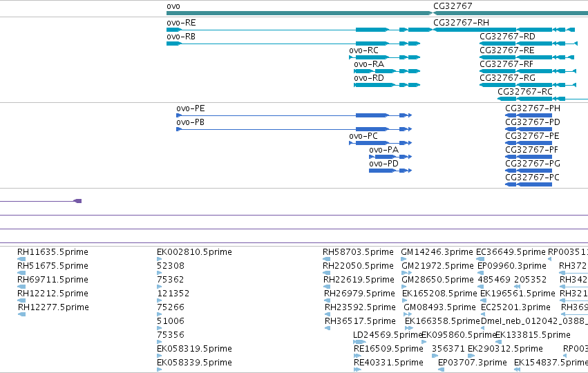
Task: Click the ovo-RB transcript label
Action: tap(181, 37)
